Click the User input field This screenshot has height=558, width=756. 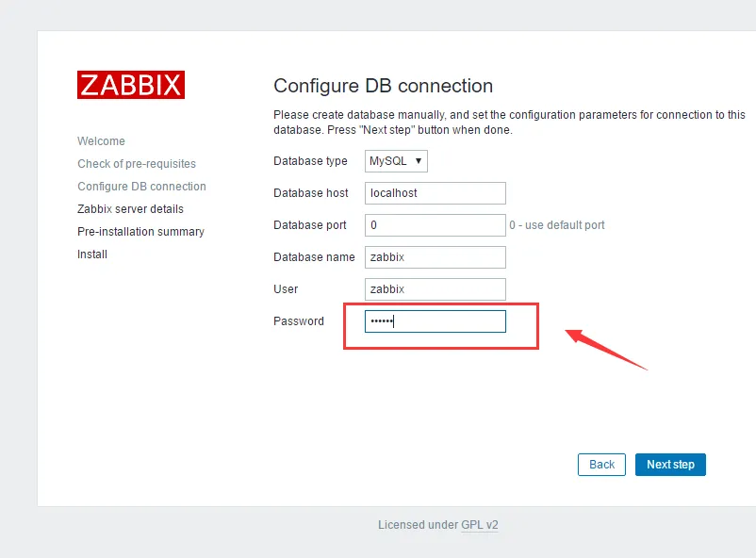pyautogui.click(x=435, y=289)
